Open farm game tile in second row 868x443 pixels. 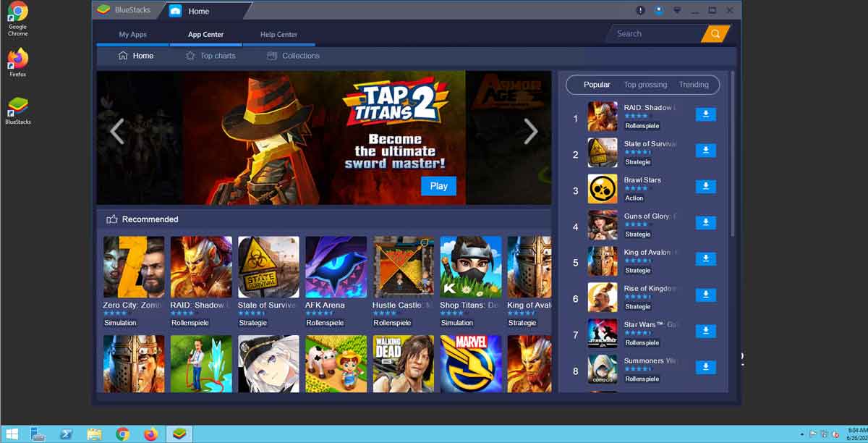click(336, 363)
